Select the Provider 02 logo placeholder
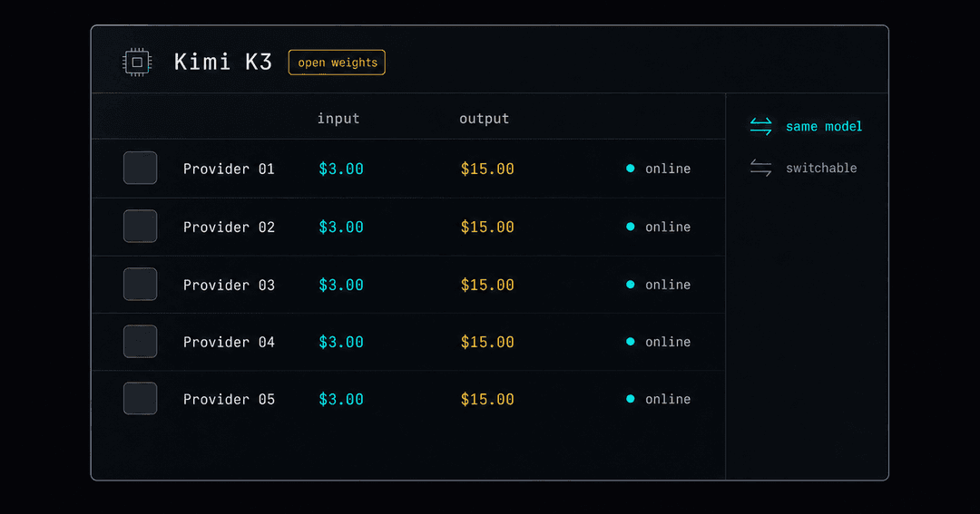Screen dimensions: 980x514 point(140,226)
